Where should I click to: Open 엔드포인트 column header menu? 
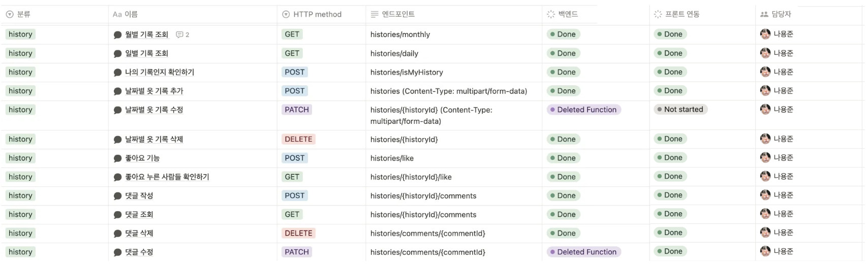pos(454,14)
